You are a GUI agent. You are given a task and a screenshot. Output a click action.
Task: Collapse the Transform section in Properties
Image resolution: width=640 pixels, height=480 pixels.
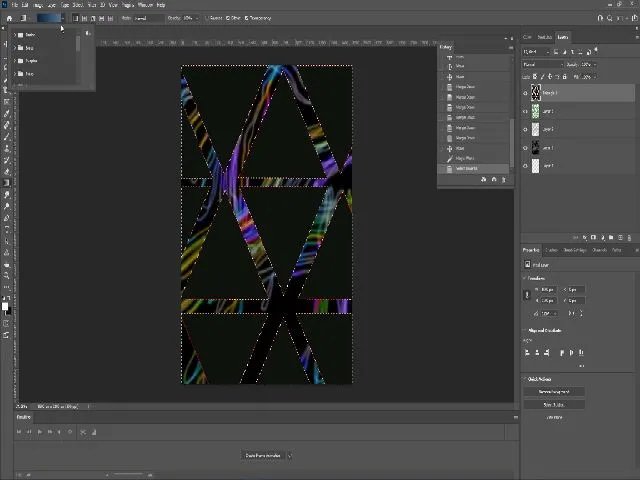point(524,278)
